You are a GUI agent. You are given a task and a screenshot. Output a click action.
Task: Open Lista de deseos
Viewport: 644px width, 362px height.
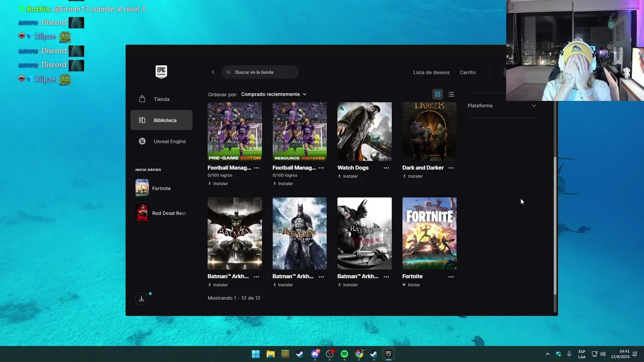click(x=431, y=72)
